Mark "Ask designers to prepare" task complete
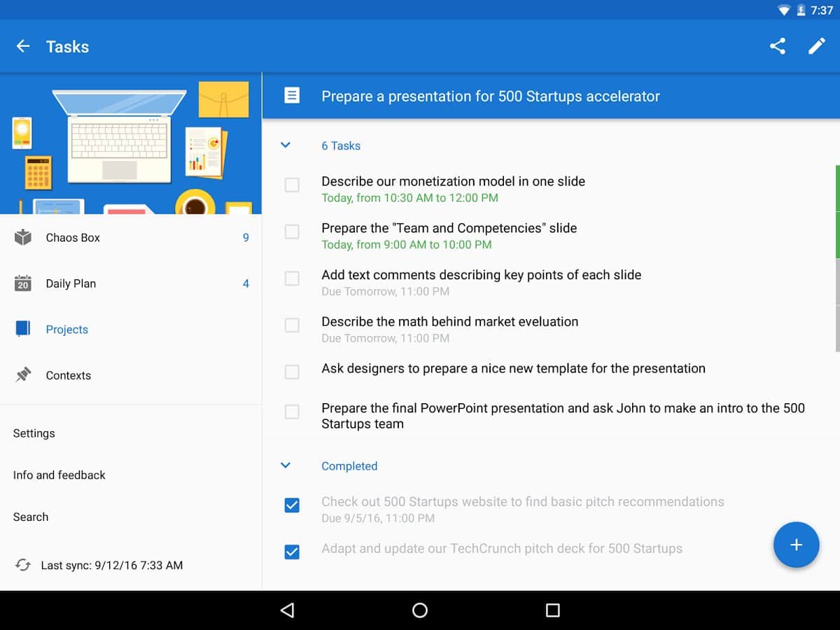This screenshot has width=840, height=630. (292, 372)
